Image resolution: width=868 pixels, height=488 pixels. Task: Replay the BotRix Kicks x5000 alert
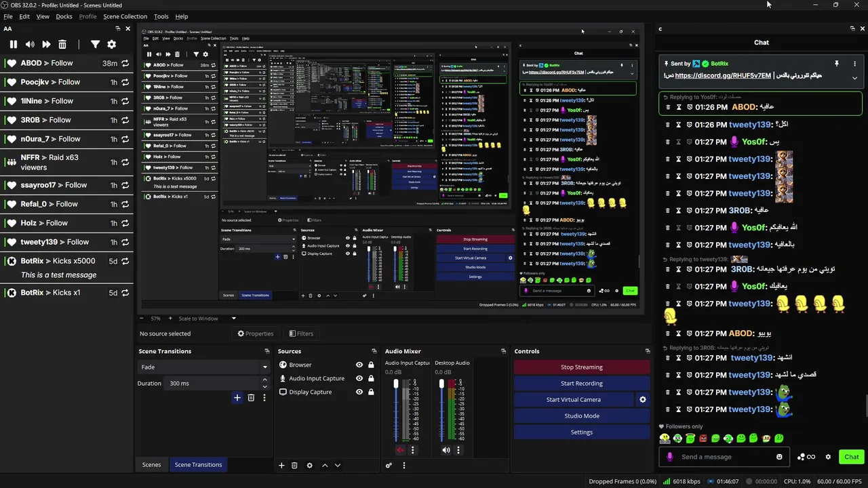tap(125, 261)
